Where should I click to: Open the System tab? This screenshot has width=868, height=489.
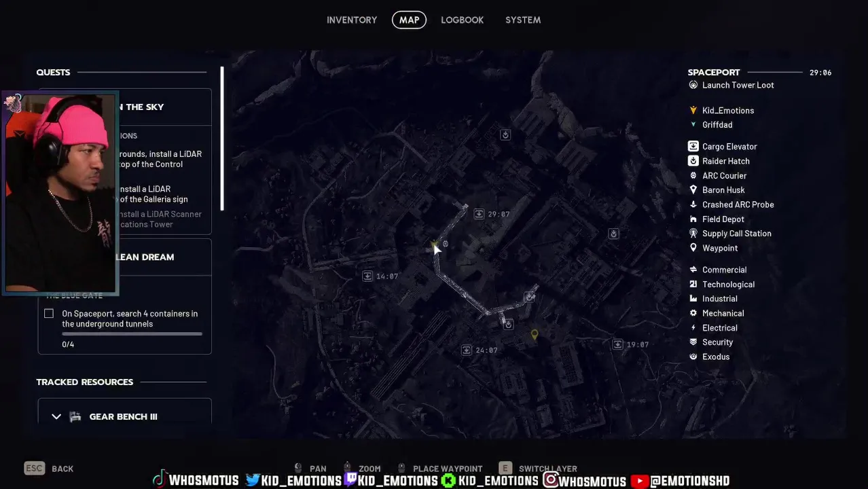click(523, 20)
